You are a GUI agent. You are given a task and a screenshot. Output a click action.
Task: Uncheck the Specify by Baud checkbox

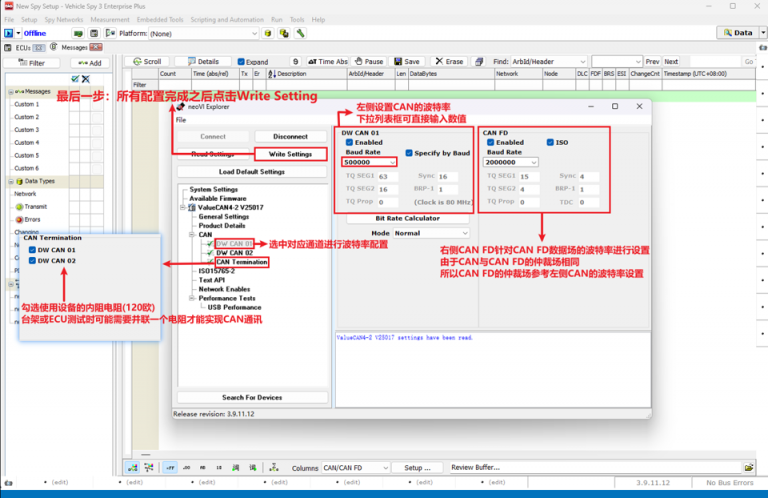coord(407,152)
